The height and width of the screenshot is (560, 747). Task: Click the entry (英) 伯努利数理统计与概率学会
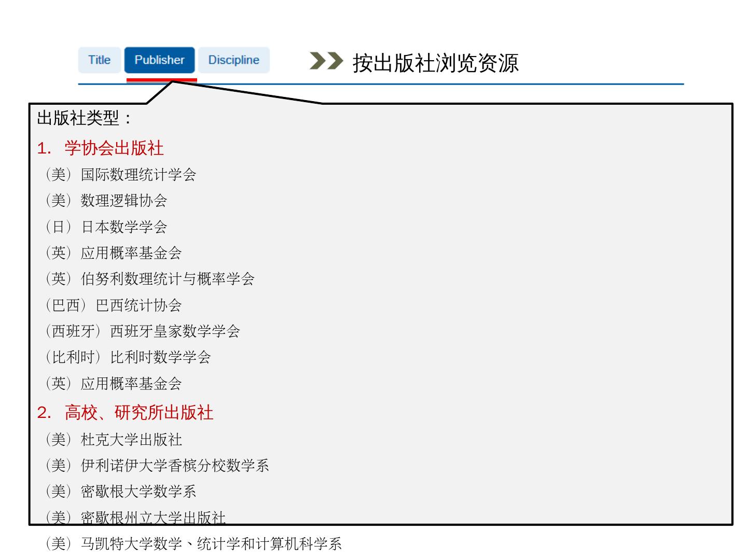coord(150,279)
